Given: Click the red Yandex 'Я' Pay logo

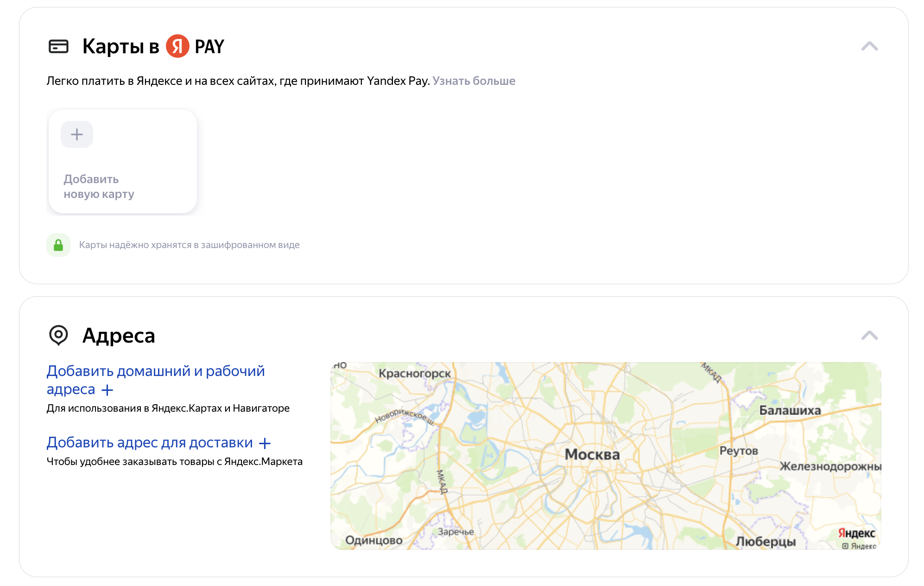Looking at the screenshot, I should click(177, 46).
